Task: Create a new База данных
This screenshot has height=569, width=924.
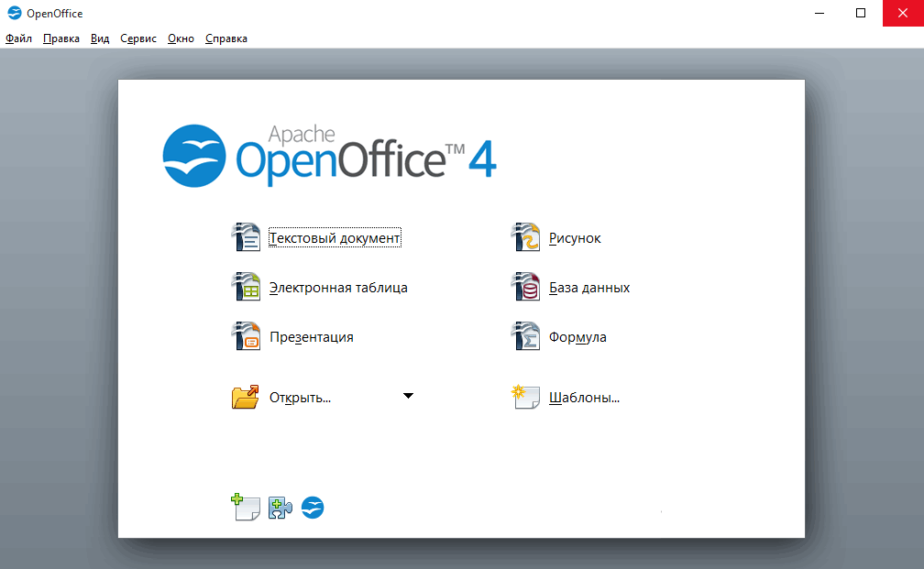Action: click(589, 288)
